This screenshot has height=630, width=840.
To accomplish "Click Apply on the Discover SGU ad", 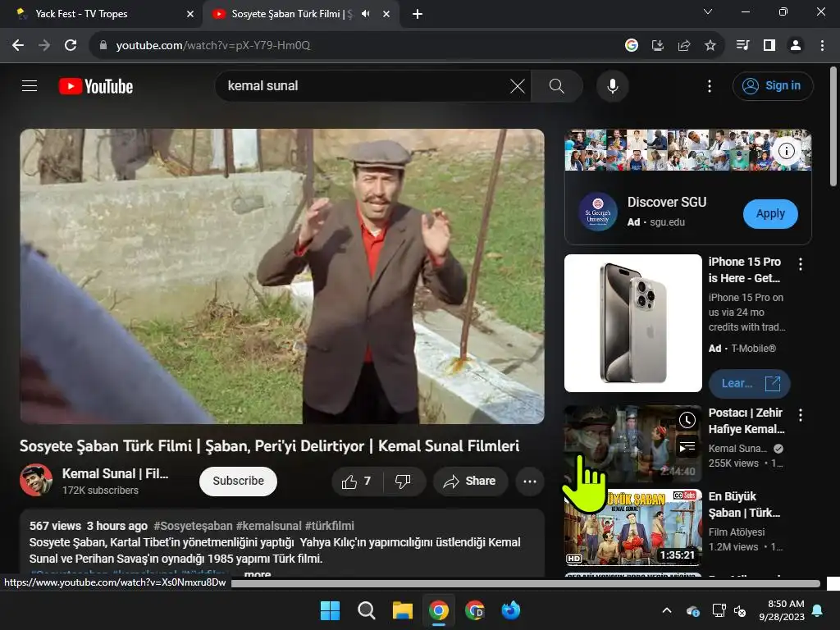I will pyautogui.click(x=770, y=214).
